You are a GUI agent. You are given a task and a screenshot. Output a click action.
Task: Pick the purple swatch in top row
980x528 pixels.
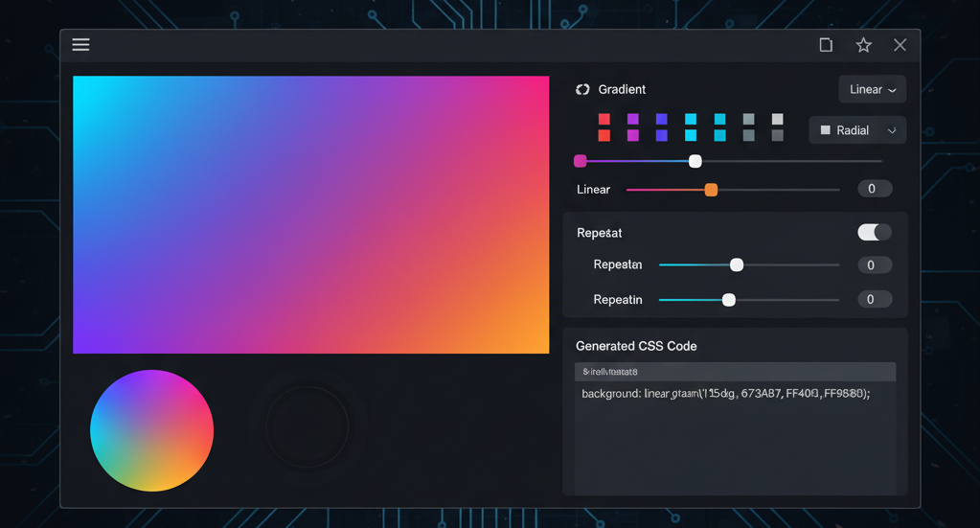coord(633,119)
